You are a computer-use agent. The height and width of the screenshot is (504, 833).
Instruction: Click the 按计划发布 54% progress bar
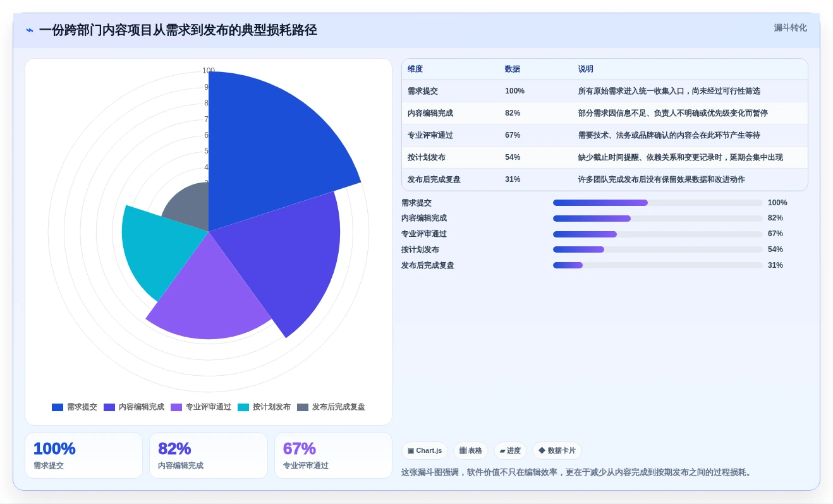pos(658,249)
